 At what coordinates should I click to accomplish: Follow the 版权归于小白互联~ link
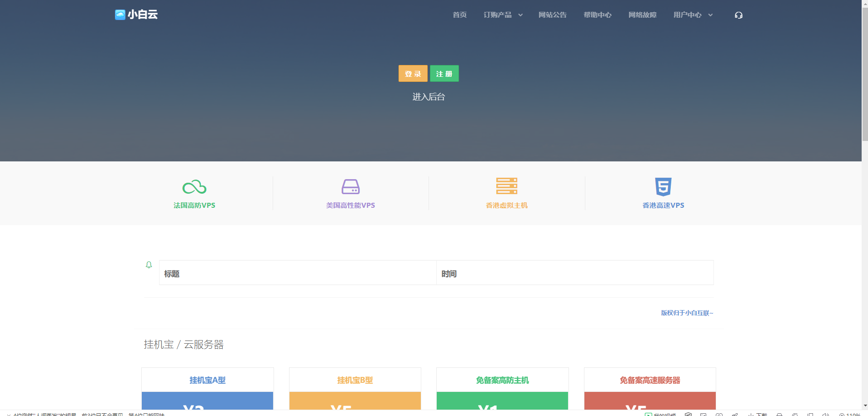pyautogui.click(x=687, y=313)
